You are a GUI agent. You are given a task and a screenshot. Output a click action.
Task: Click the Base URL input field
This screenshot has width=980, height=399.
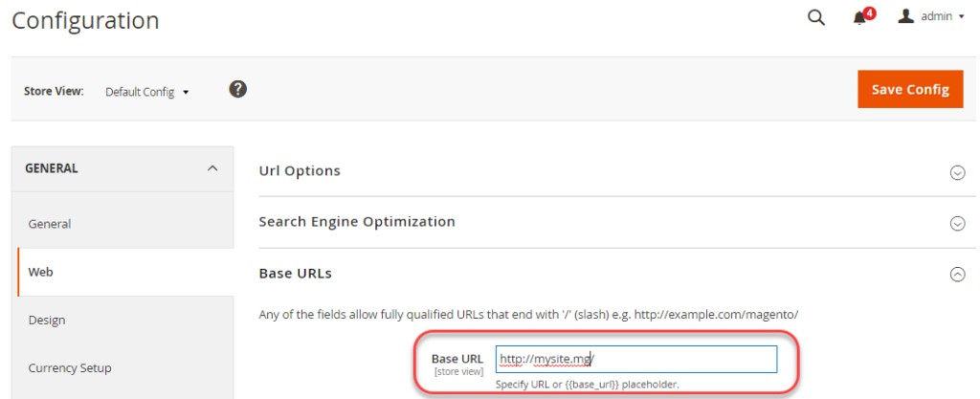(636, 359)
